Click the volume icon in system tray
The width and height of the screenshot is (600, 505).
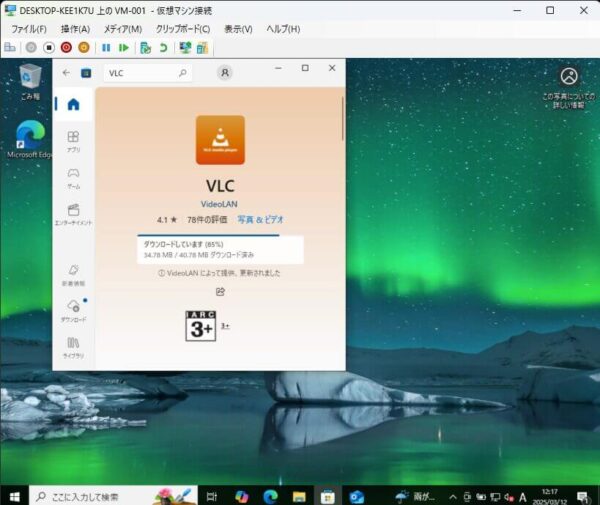(x=509, y=497)
